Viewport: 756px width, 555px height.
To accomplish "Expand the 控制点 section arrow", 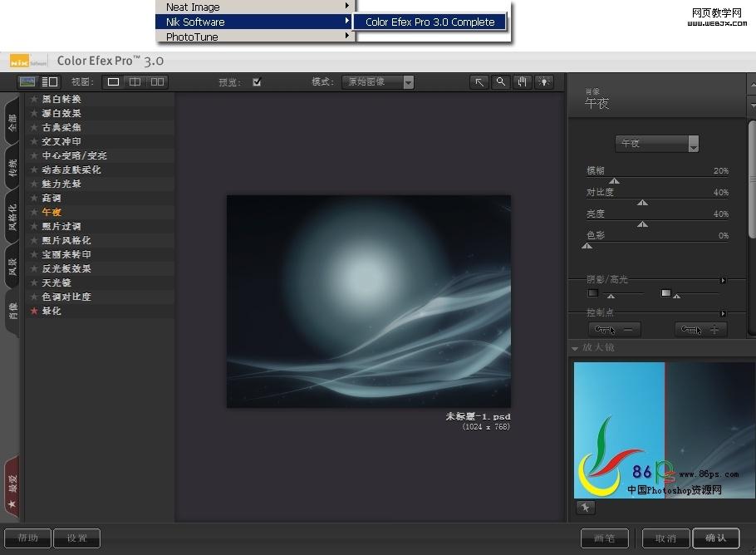I will pos(723,313).
